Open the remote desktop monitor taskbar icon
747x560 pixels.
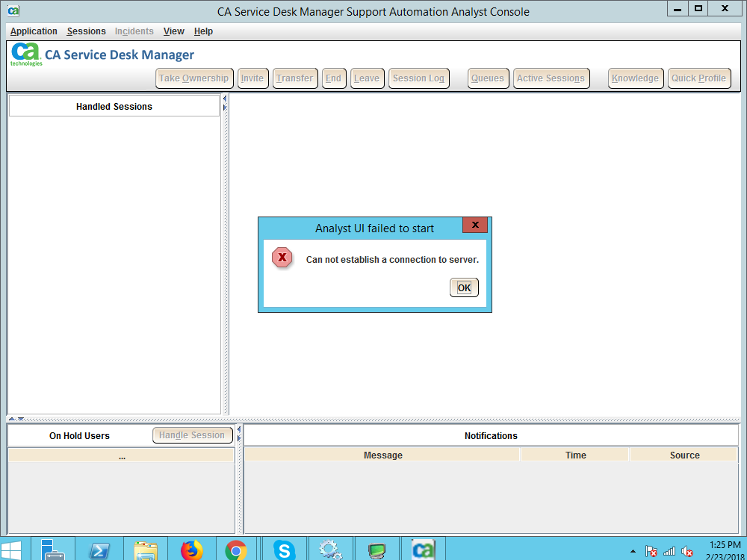[x=377, y=549]
